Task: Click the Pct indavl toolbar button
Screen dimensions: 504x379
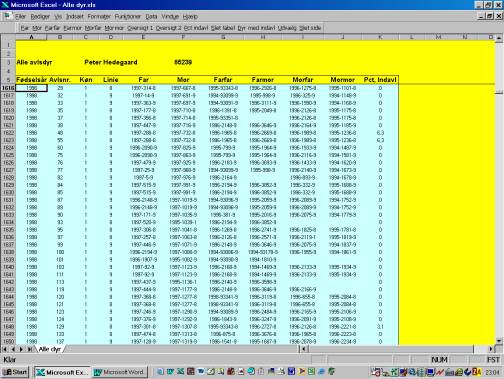Action: (196, 28)
